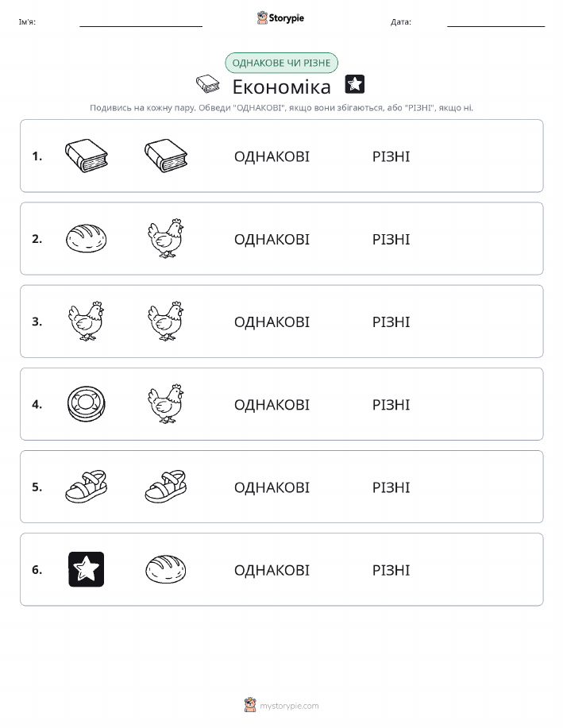Click the ОДНАКОВЕ ЧИ РІЗНЕ green badge
The height and width of the screenshot is (728, 563).
pos(281,63)
